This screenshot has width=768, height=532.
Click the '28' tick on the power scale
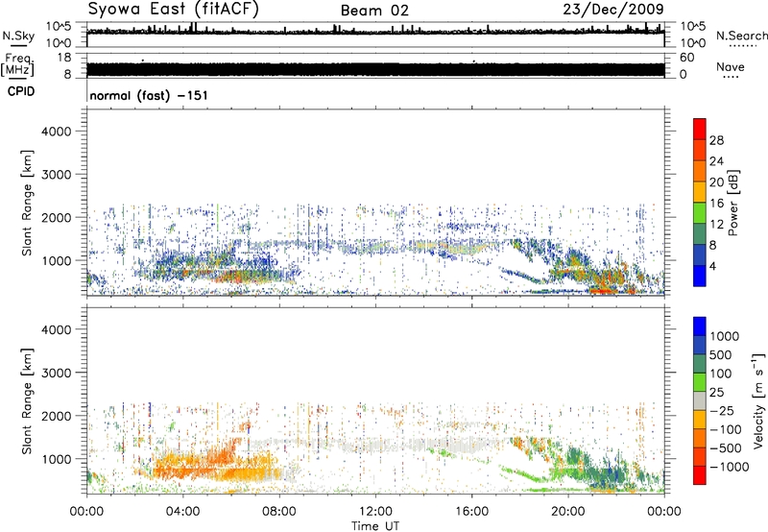[x=716, y=140]
